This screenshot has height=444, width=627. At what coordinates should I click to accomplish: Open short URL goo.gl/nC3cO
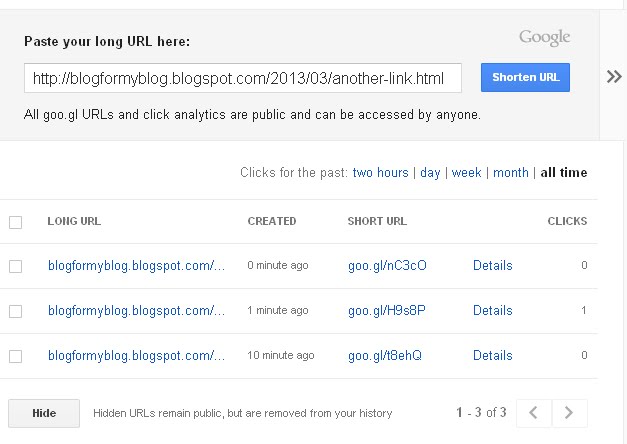tap(387, 266)
